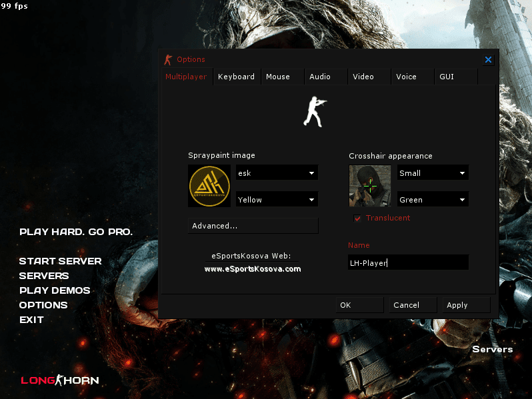Click the eSportsKosova spray logo preview
Viewport: 532px width, 399px height.
click(209, 186)
